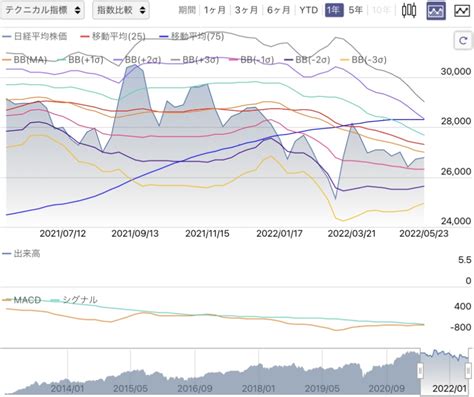This screenshot has height=397, width=474.
Task: Toggle the BB(MA) legend
Action: 25,60
